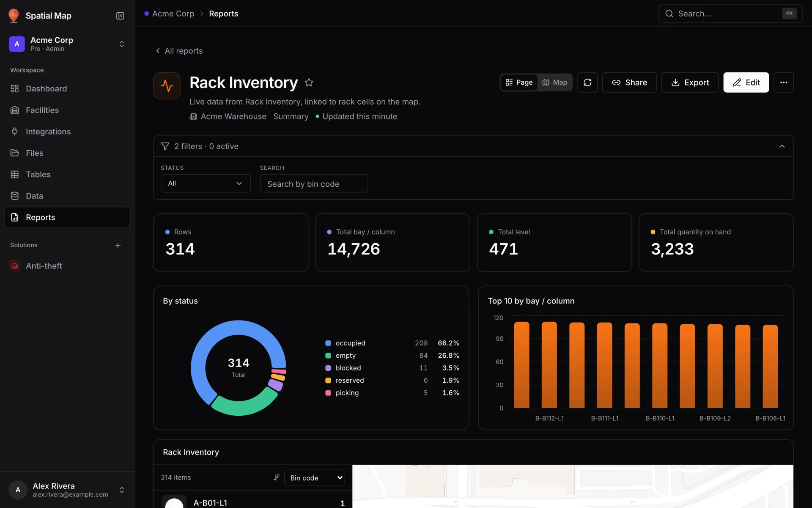Select the empty status legend row
Screen dimensions: 812x508
pos(392,356)
